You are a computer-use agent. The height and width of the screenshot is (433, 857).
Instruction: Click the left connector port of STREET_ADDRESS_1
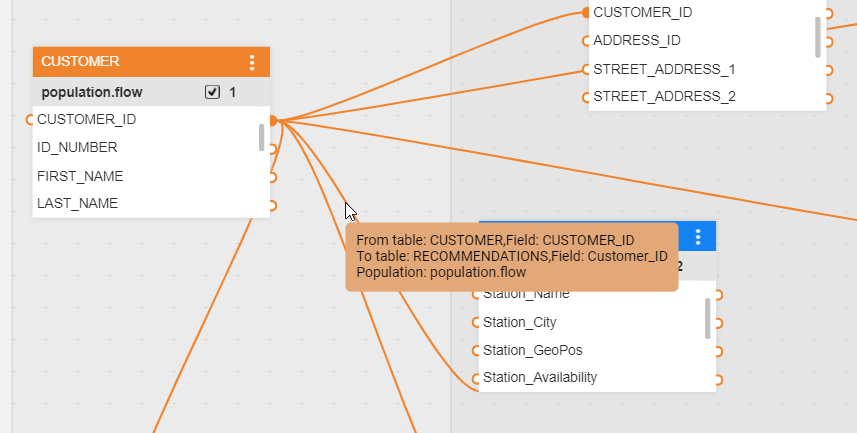(586, 70)
